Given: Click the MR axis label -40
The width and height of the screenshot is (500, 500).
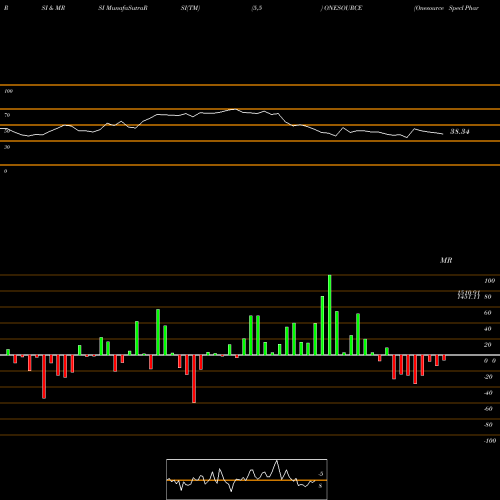Looking at the screenshot, I should pyautogui.click(x=488, y=393).
